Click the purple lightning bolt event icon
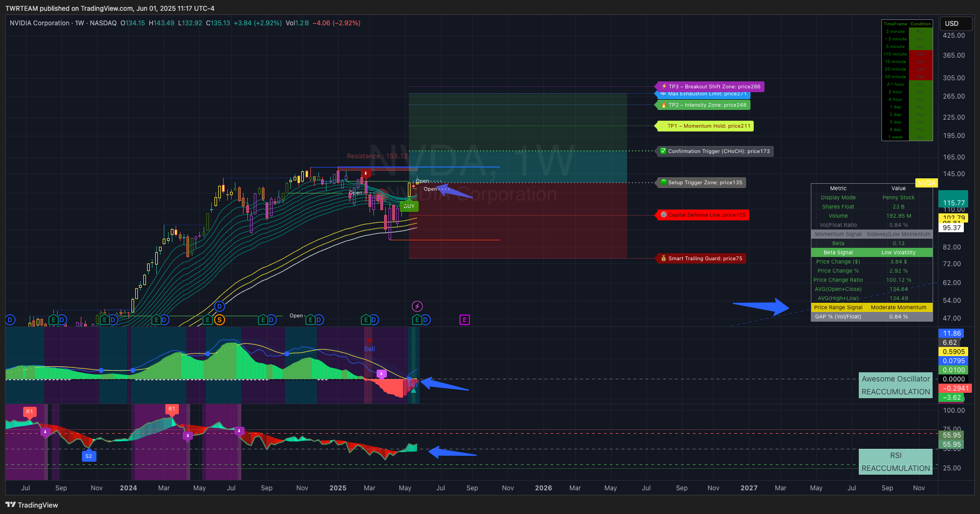The width and height of the screenshot is (980, 514). (417, 307)
